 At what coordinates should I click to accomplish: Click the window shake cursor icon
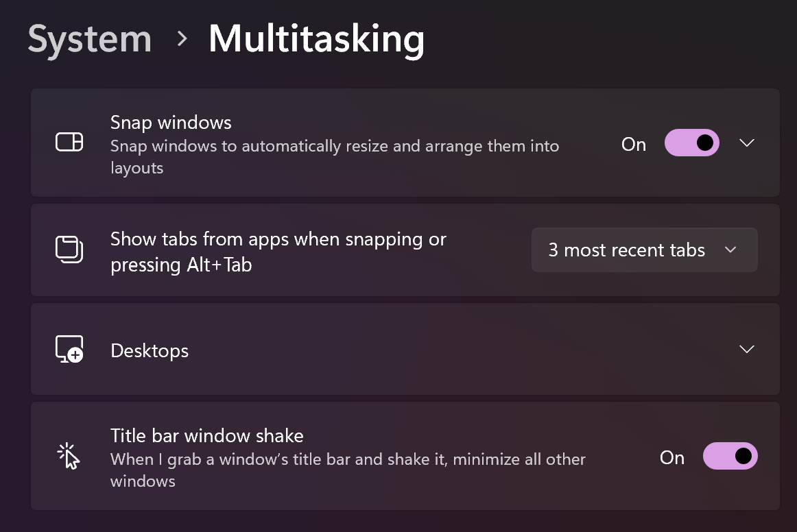click(x=69, y=456)
